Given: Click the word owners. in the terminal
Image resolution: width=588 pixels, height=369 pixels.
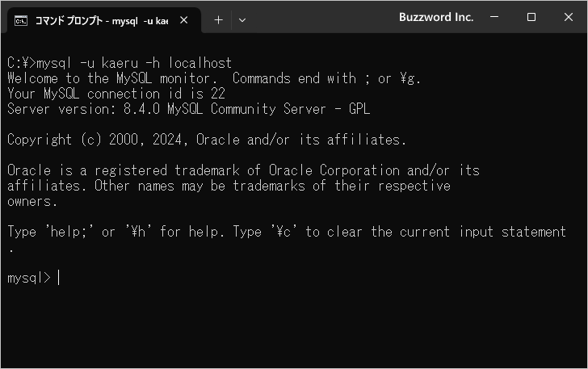Looking at the screenshot, I should (32, 202).
